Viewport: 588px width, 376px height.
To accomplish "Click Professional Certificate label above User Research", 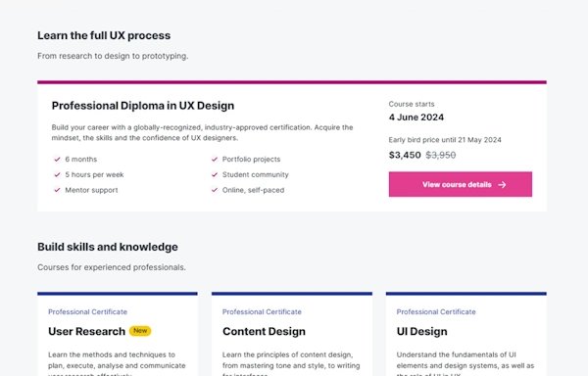I will coord(88,311).
